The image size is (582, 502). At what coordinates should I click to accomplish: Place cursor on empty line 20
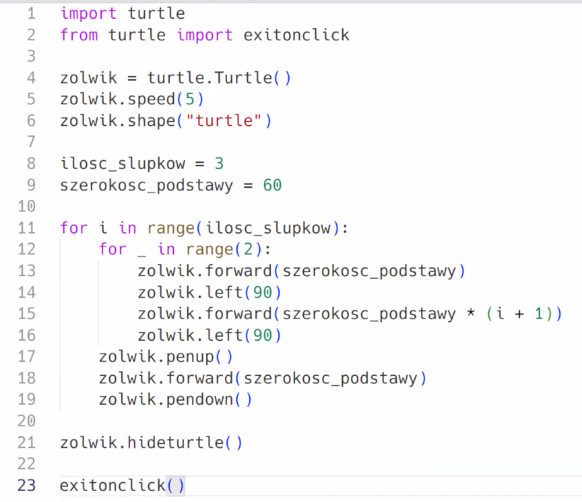pos(319,421)
